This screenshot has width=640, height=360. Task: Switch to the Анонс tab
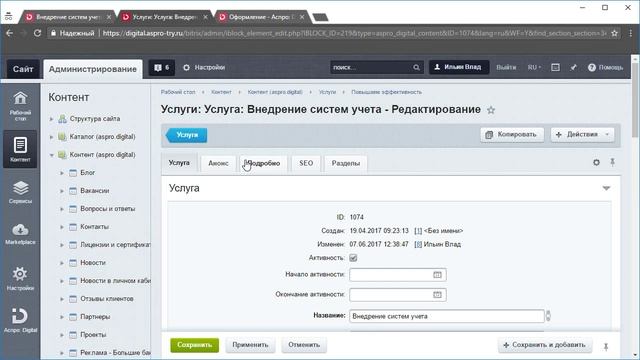click(218, 163)
